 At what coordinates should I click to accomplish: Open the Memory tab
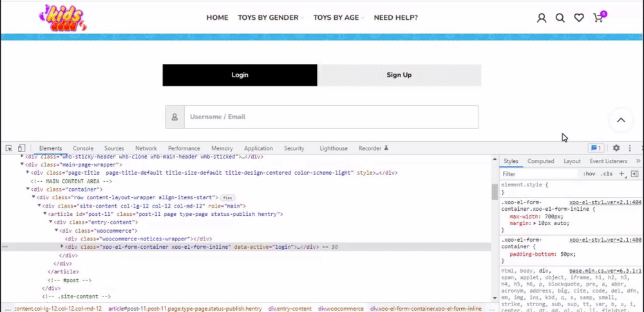[x=222, y=148]
